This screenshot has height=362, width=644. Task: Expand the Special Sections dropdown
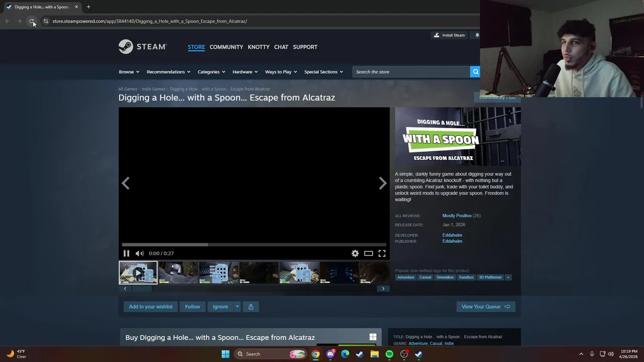(324, 72)
